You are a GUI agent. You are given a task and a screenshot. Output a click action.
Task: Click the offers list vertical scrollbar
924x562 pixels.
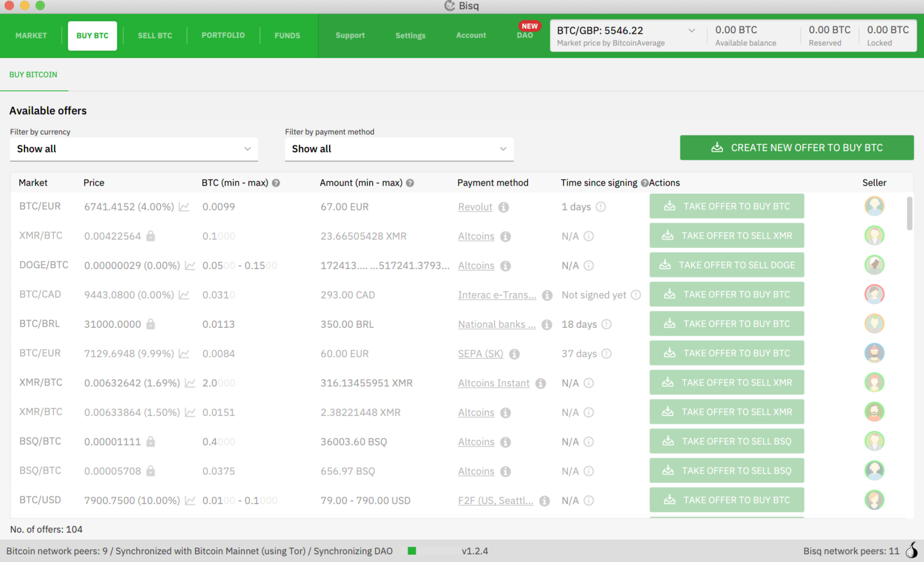910,213
